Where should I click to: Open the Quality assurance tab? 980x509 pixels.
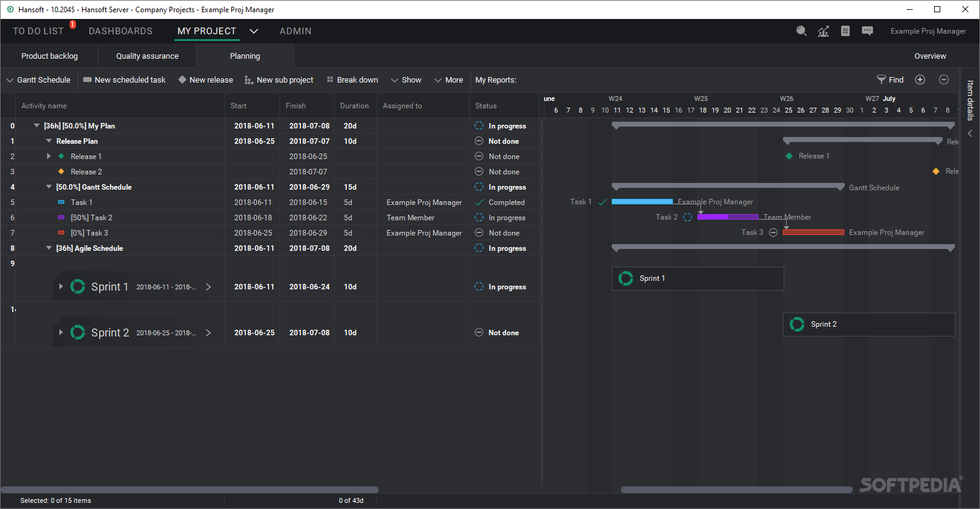(147, 56)
